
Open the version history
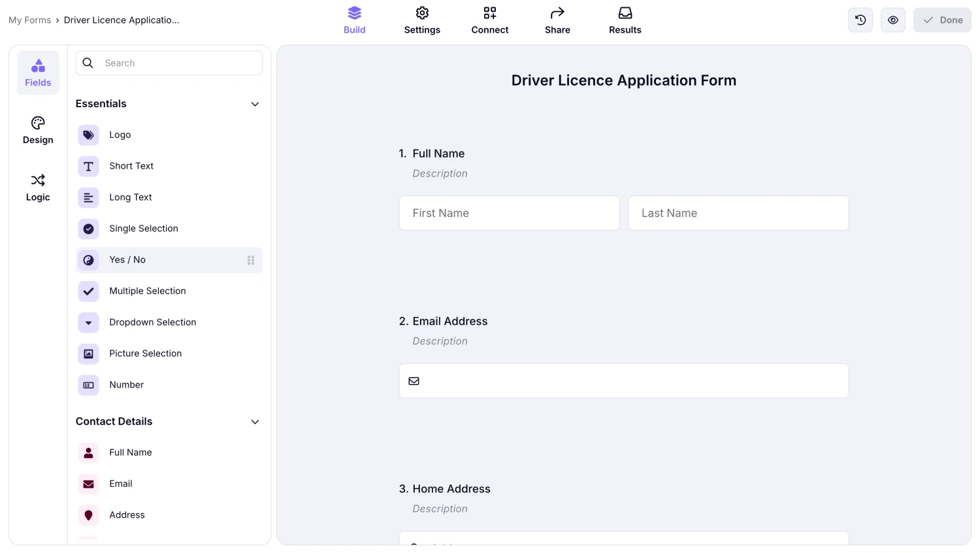(x=860, y=20)
